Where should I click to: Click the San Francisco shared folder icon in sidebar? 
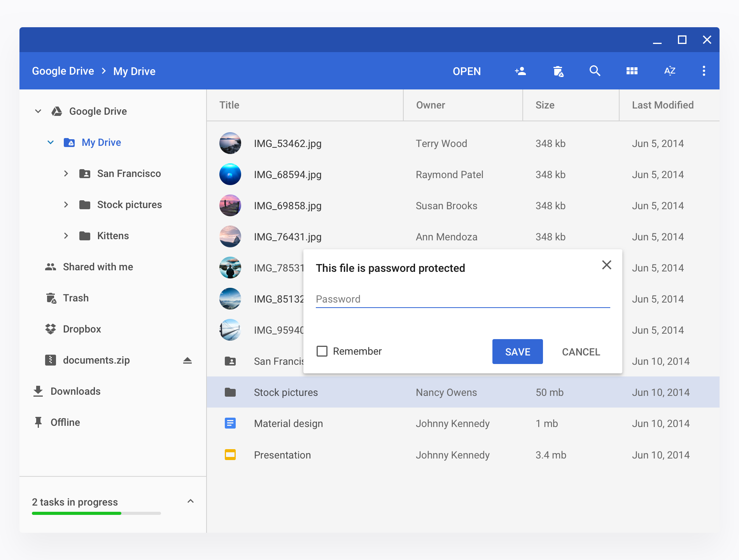coord(85,173)
